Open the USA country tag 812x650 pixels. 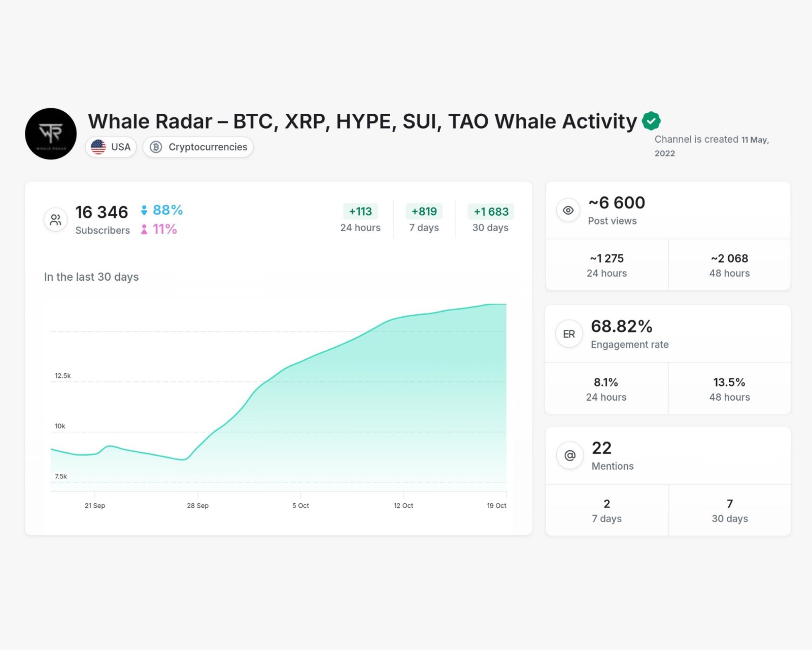[x=111, y=147]
